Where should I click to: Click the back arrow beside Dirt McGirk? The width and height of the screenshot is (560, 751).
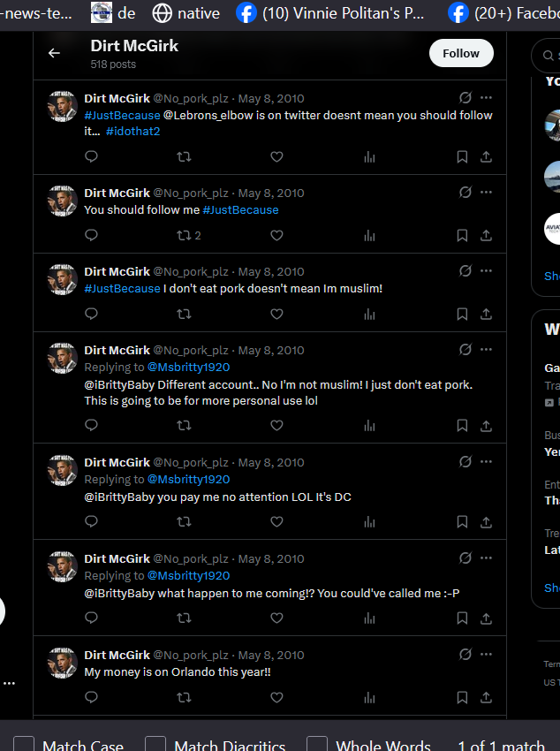(54, 53)
